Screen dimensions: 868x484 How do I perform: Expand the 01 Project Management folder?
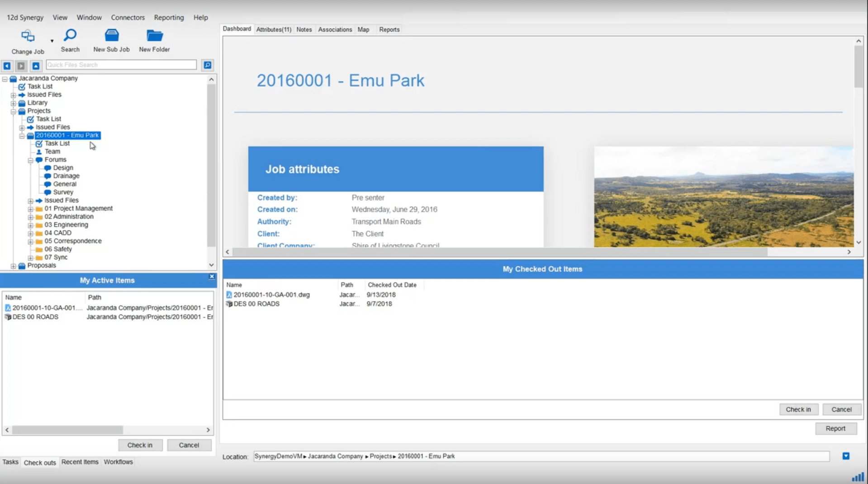30,209
